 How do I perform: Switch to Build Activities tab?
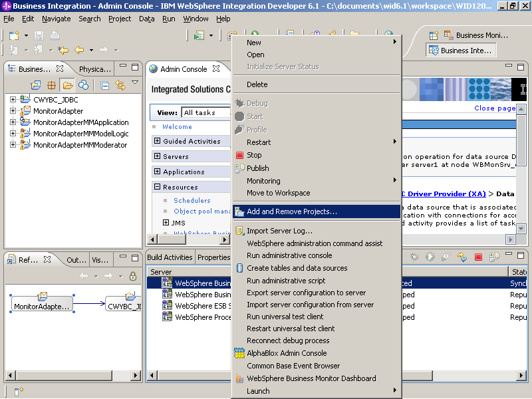pyautogui.click(x=170, y=257)
